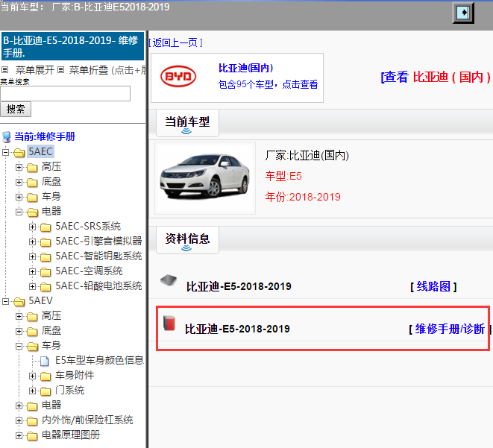Click the folder icon of 5AEC-铅酸电池系统
Viewport: 493px width, 448px height.
pyautogui.click(x=45, y=287)
